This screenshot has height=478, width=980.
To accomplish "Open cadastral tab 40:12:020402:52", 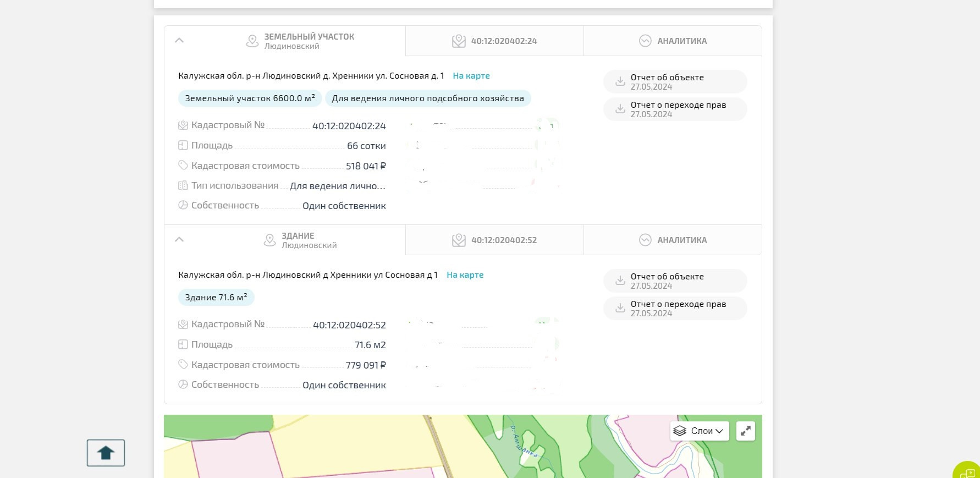I will click(494, 240).
